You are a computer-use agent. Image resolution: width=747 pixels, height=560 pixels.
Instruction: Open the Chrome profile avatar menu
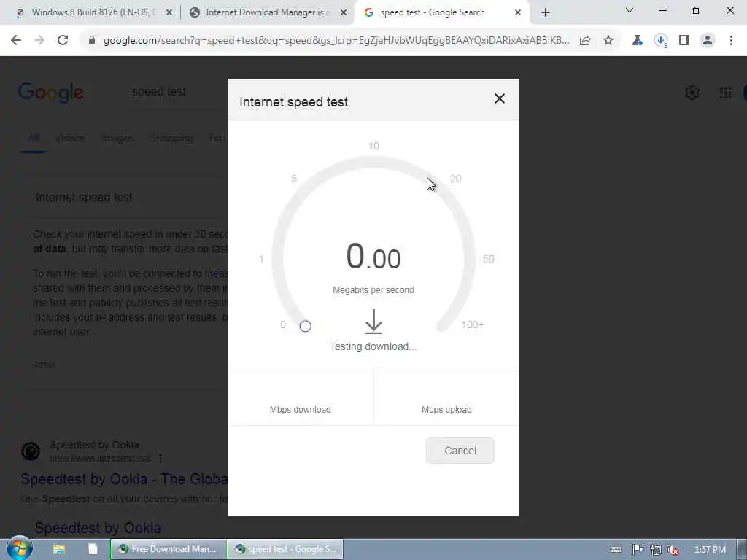708,41
